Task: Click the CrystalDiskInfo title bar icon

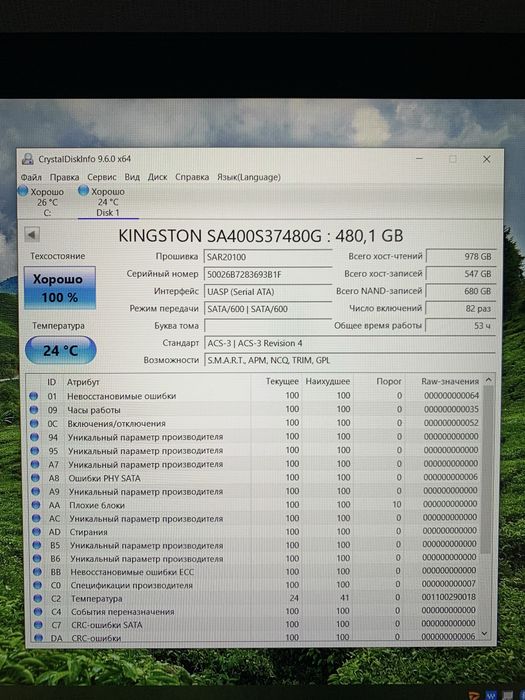Action: coord(28,159)
